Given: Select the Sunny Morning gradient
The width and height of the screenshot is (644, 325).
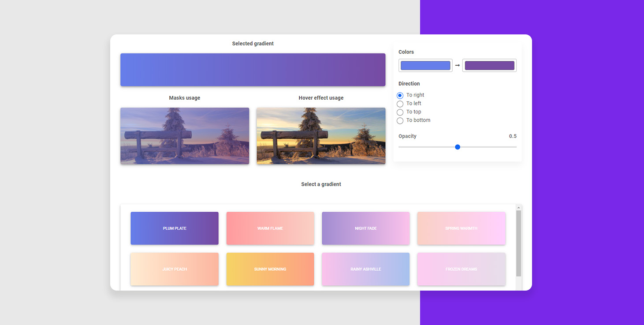Looking at the screenshot, I should coord(270,269).
